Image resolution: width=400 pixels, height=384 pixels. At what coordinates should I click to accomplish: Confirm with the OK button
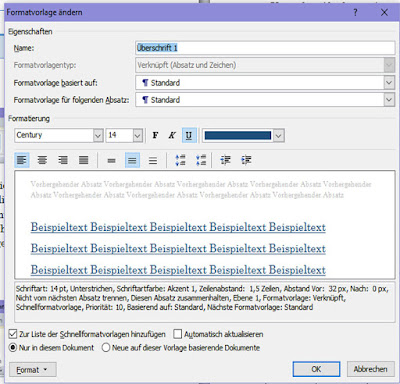[x=316, y=369]
